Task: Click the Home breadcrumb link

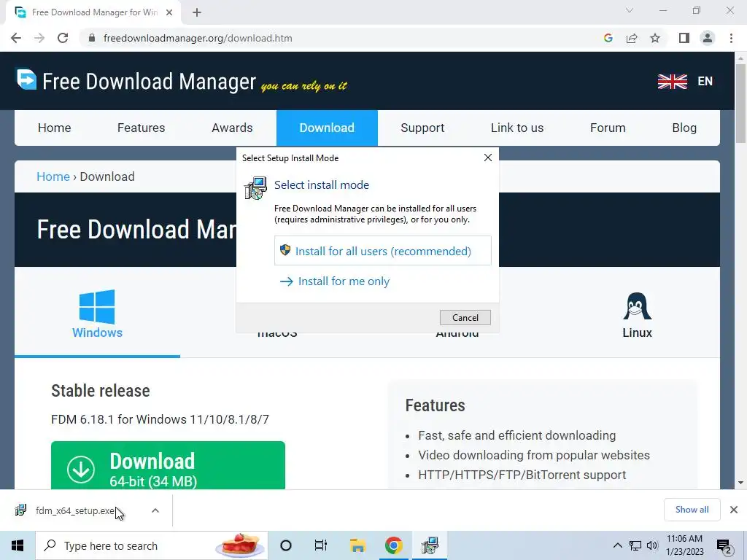Action: [x=53, y=176]
